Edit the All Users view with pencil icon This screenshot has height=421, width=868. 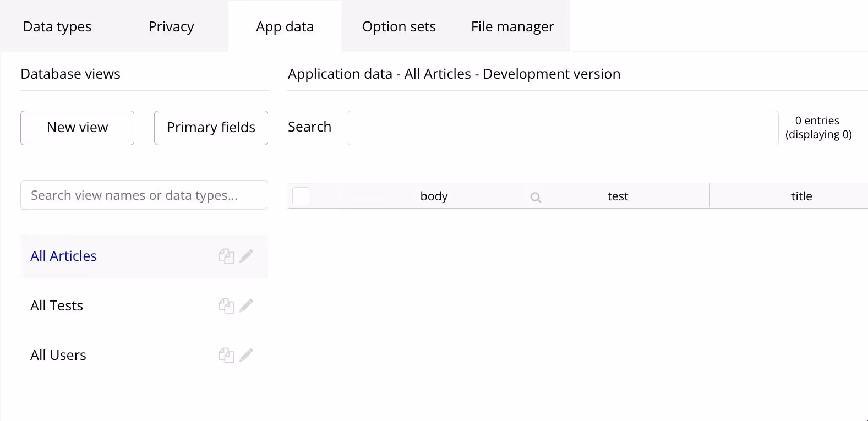pos(247,355)
